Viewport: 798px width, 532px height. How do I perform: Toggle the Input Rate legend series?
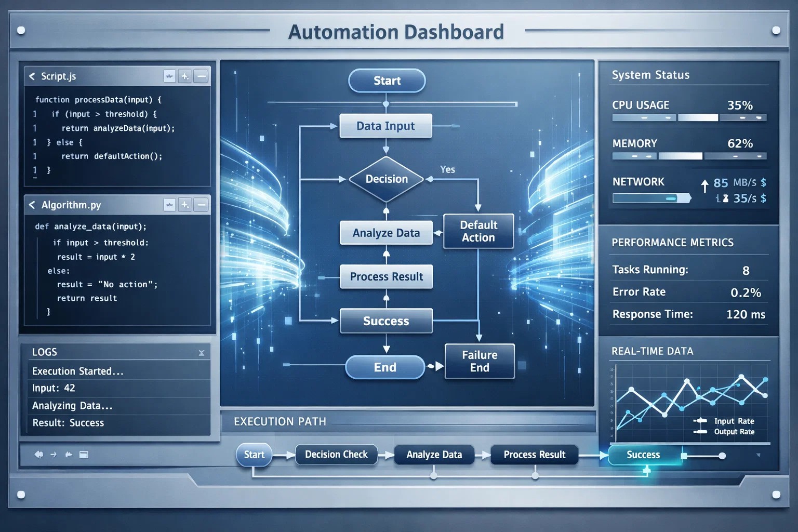(734, 421)
